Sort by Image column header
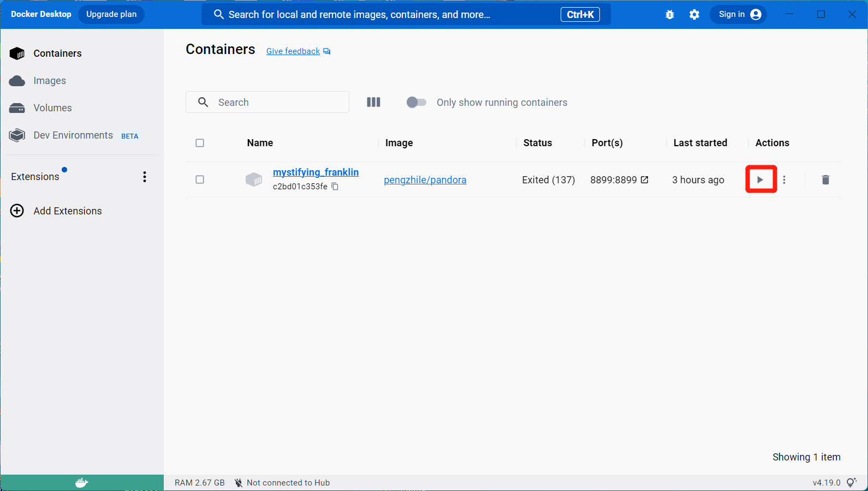The image size is (868, 491). [x=399, y=143]
